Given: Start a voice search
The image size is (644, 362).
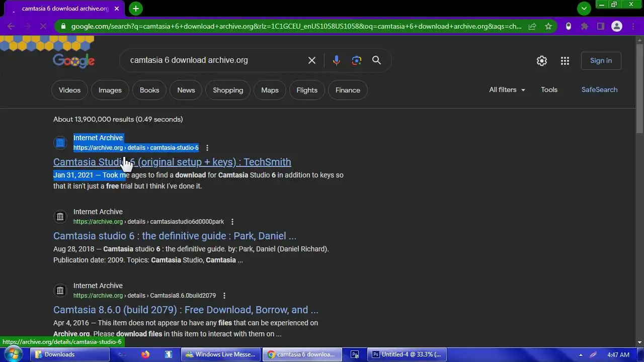Looking at the screenshot, I should [337, 60].
